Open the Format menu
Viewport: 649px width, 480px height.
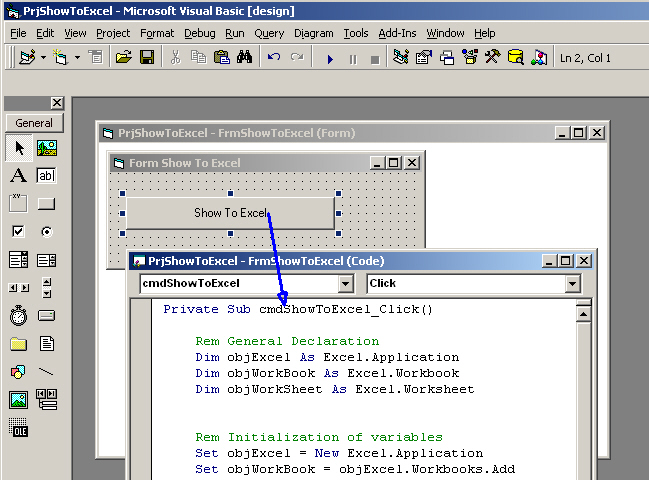(x=157, y=33)
